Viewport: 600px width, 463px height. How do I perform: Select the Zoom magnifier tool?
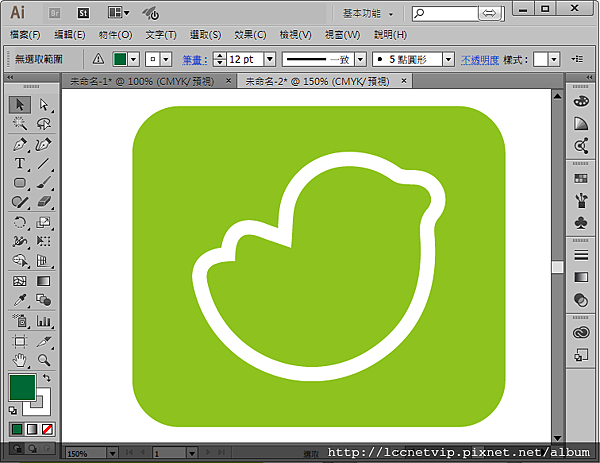tap(44, 360)
